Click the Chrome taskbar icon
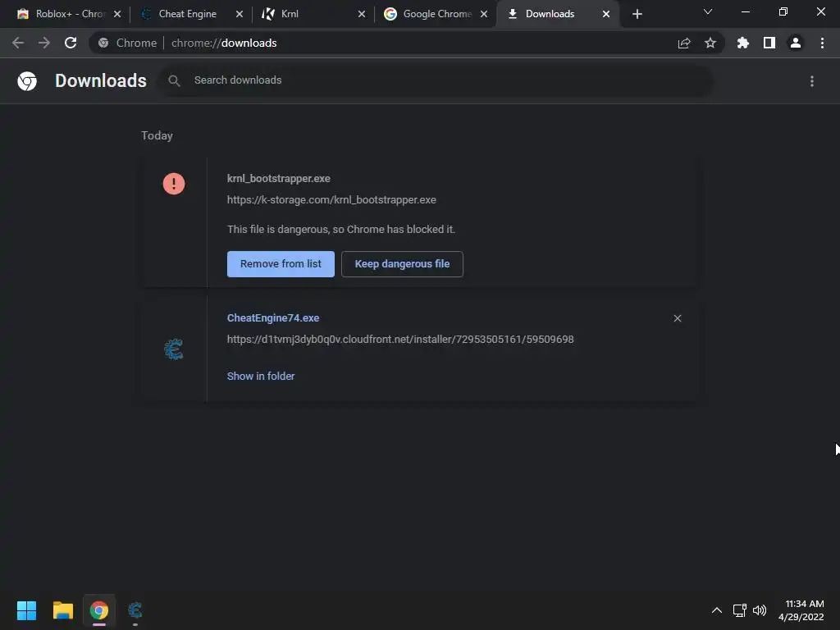 click(99, 610)
